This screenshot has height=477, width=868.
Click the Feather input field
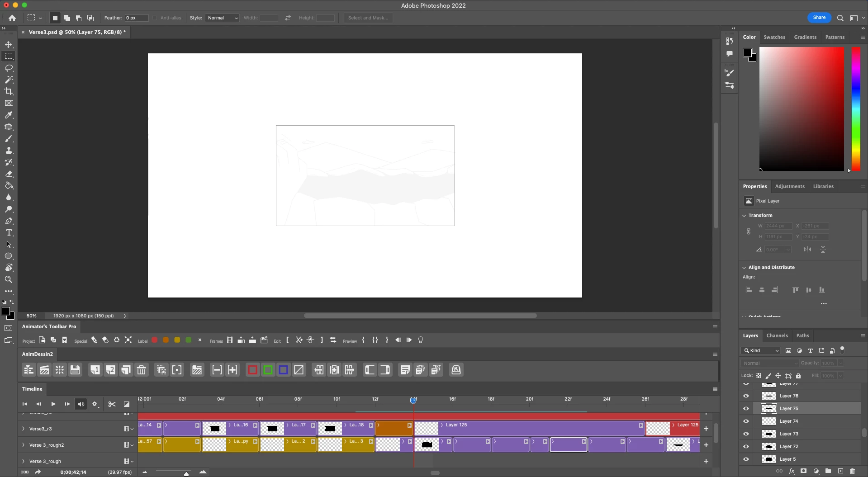pyautogui.click(x=136, y=18)
